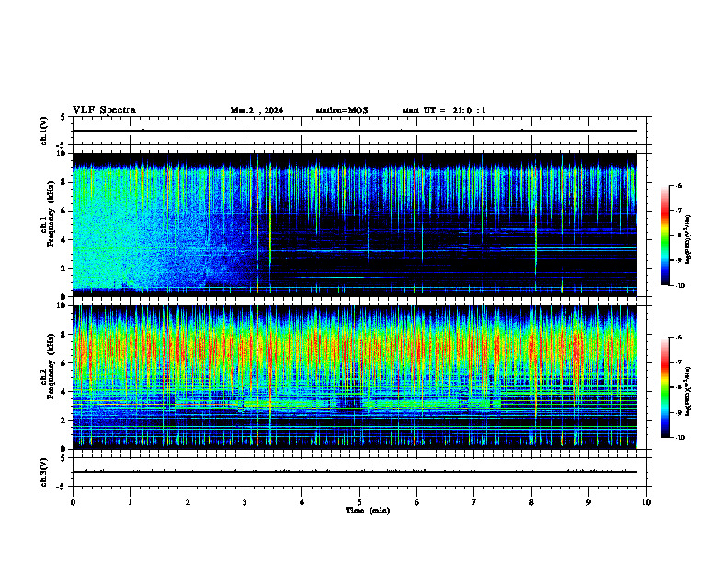Image resolution: width=728 pixels, height=563 pixels.
Task: Click the time axis tick label "4"
Action: coord(302,502)
